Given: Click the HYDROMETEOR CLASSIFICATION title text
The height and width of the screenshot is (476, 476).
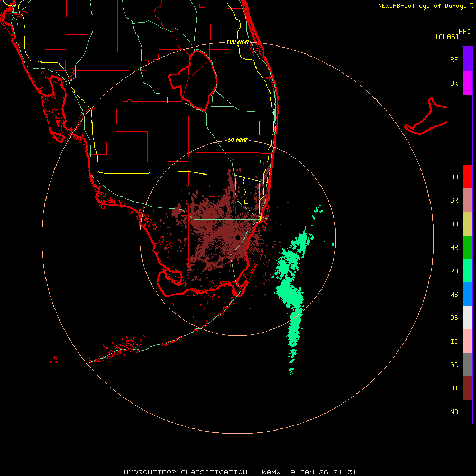Looking at the screenshot, I should tap(186, 472).
